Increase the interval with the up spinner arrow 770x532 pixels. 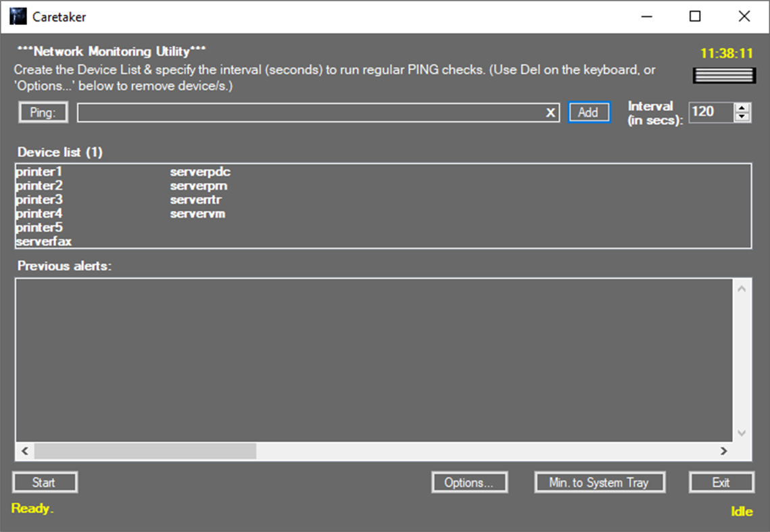(x=742, y=108)
